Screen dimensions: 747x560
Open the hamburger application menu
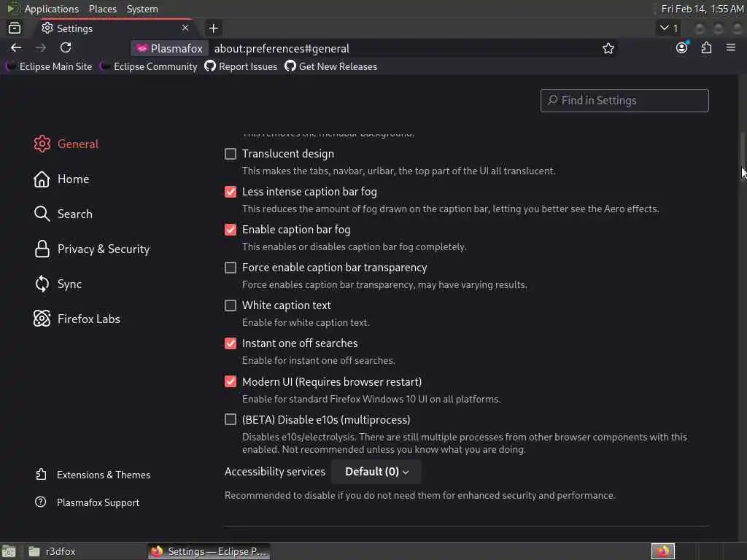(731, 47)
